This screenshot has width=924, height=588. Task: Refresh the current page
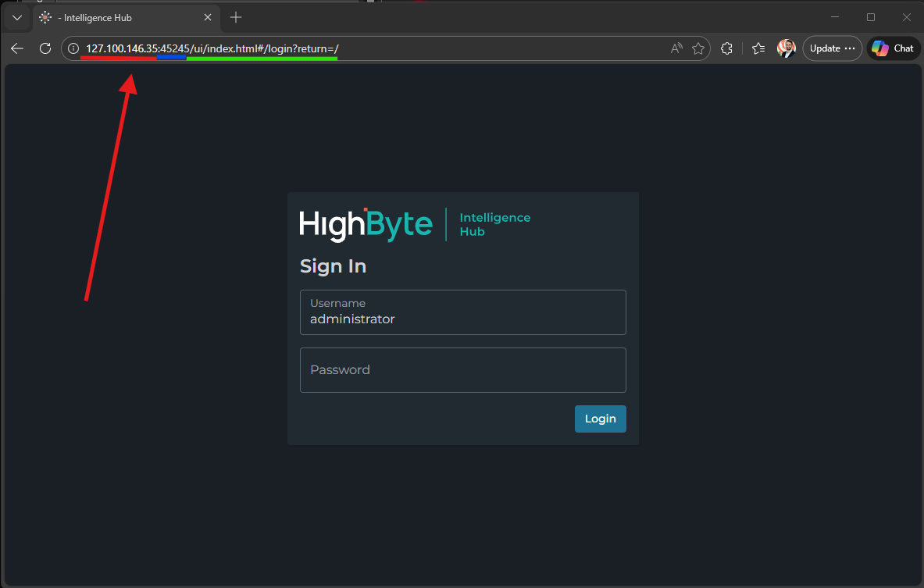point(45,48)
